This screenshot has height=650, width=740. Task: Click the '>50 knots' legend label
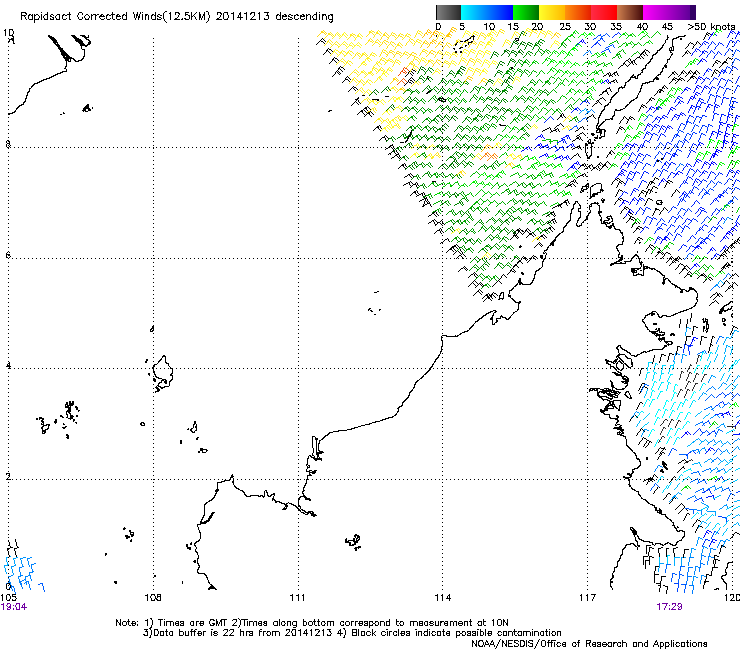(x=711, y=26)
